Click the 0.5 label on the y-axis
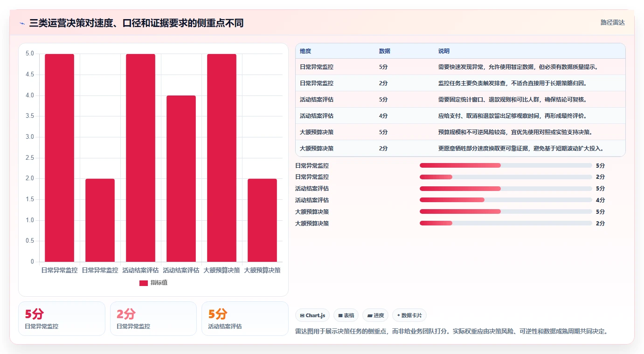 tap(30, 241)
